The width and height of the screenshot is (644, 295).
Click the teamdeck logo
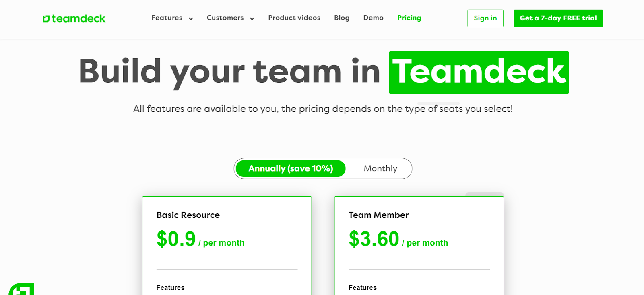pos(74,18)
